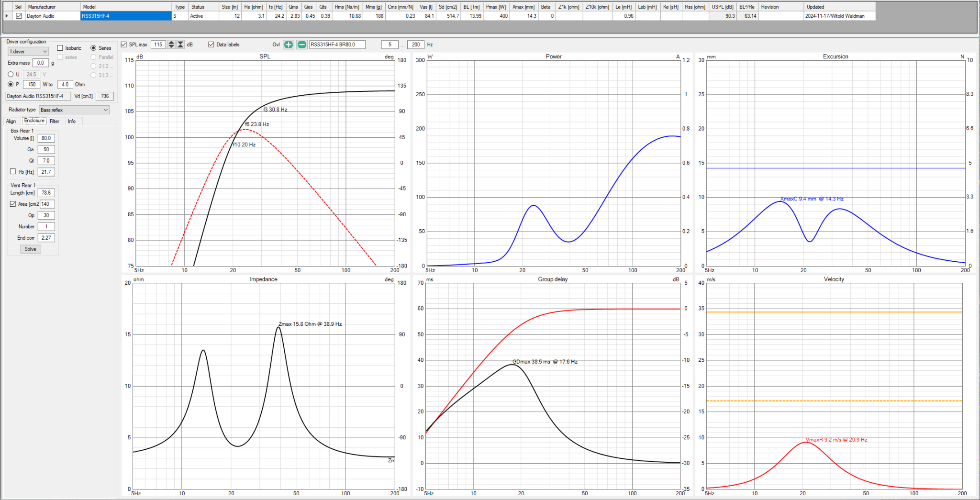Viewport: 980px width, 500px height.
Task: Switch to the Filter tab
Action: click(55, 122)
